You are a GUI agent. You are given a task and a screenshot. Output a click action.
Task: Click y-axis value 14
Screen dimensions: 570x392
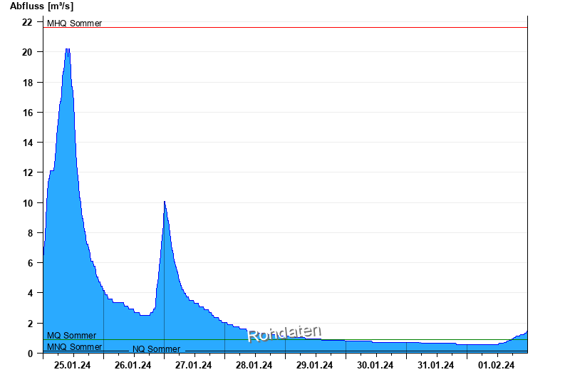(x=27, y=143)
